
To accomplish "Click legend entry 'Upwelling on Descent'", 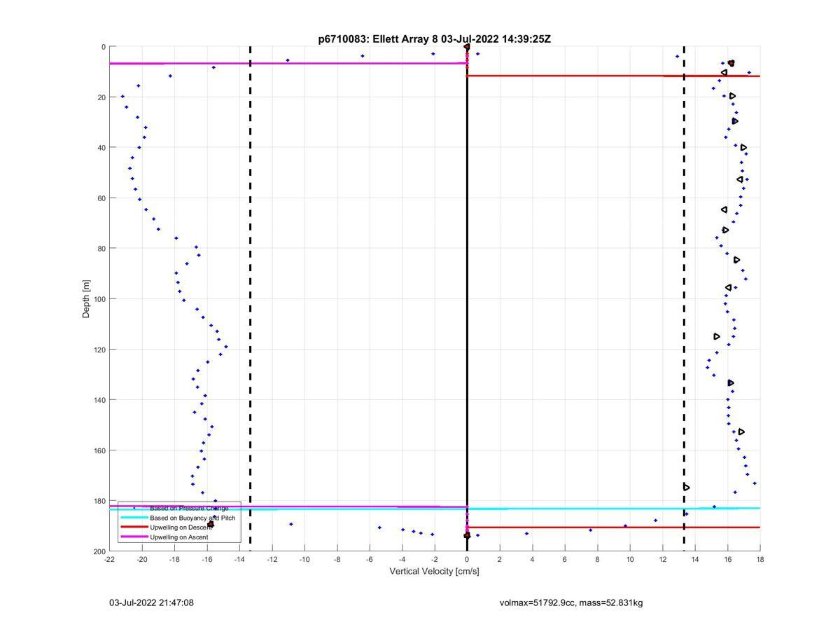I will point(181,527).
